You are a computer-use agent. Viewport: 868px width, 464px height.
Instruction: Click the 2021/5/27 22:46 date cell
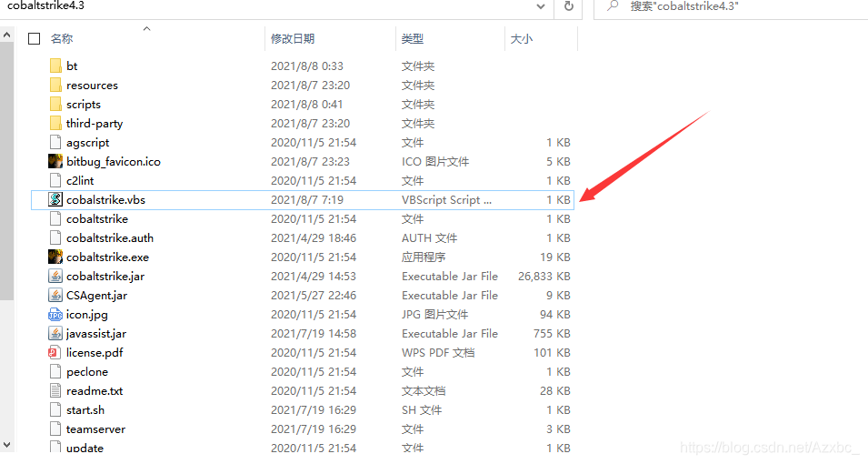(314, 296)
